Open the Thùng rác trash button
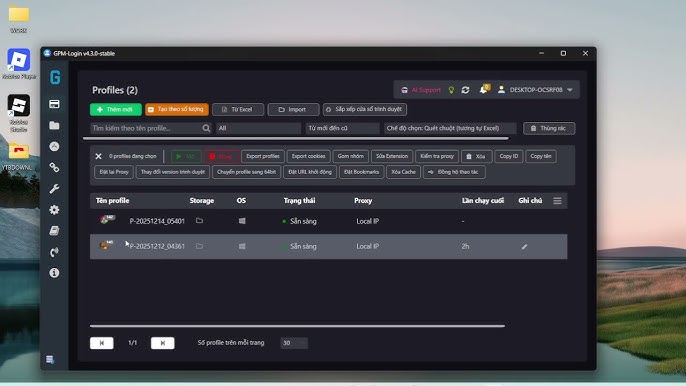 click(x=549, y=128)
